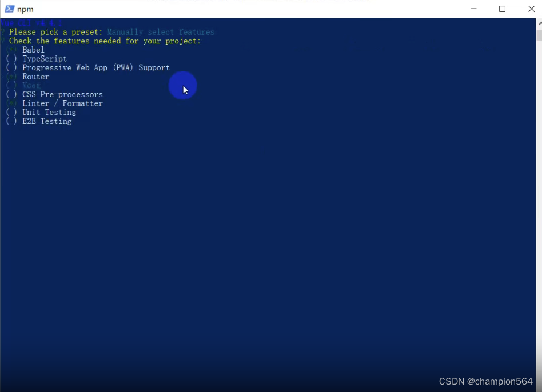Toggle the Vuex feature checkbox
The image size is (542, 392).
11,86
